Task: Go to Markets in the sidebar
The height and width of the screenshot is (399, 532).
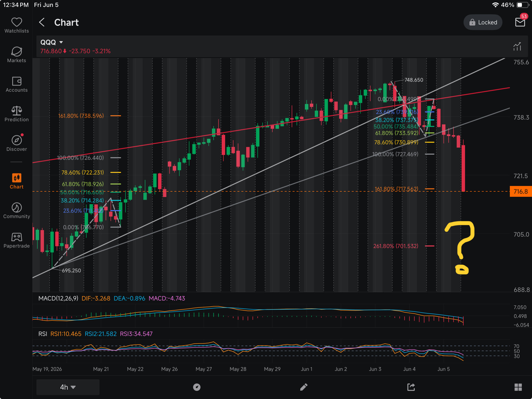Action: 17,55
